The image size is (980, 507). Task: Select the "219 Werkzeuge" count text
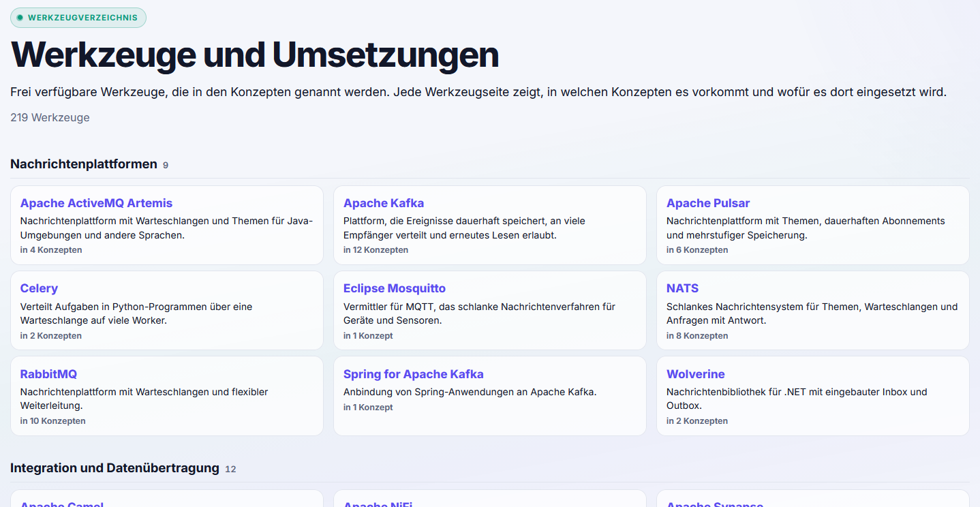click(50, 117)
